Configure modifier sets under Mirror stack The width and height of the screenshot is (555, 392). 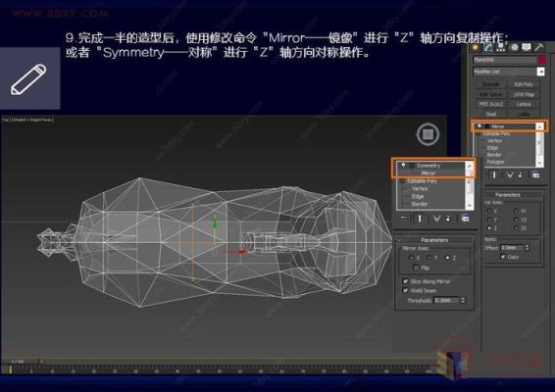(x=535, y=174)
